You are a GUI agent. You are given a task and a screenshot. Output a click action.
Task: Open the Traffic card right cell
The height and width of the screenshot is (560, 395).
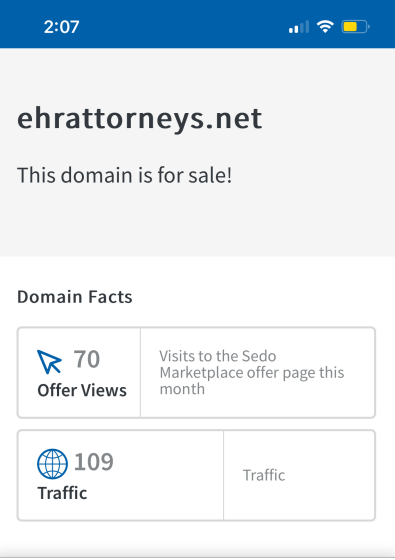coord(299,475)
